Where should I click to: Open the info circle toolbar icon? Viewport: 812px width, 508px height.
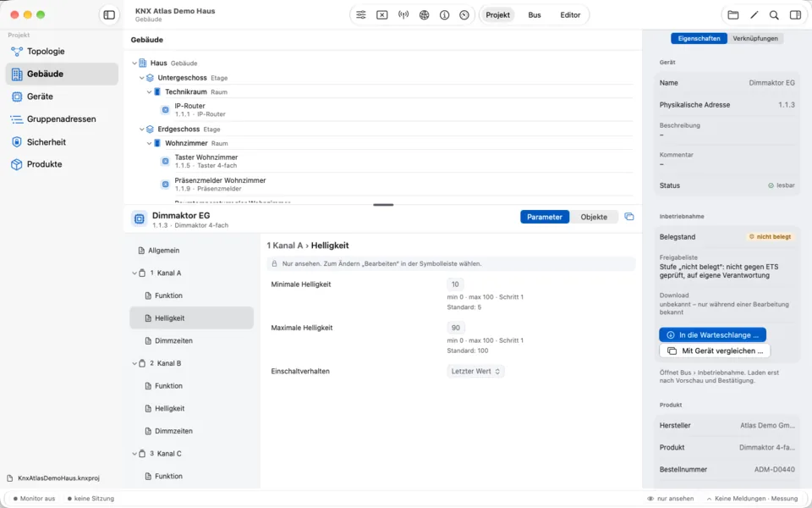tap(444, 15)
